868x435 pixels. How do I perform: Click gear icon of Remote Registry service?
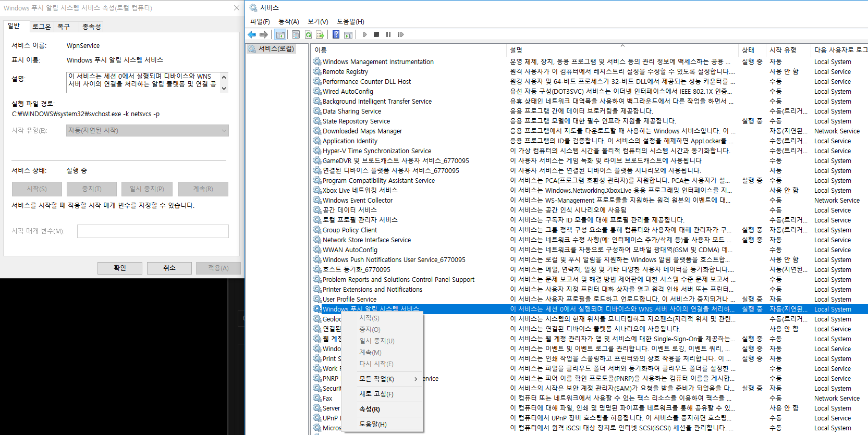pos(317,71)
